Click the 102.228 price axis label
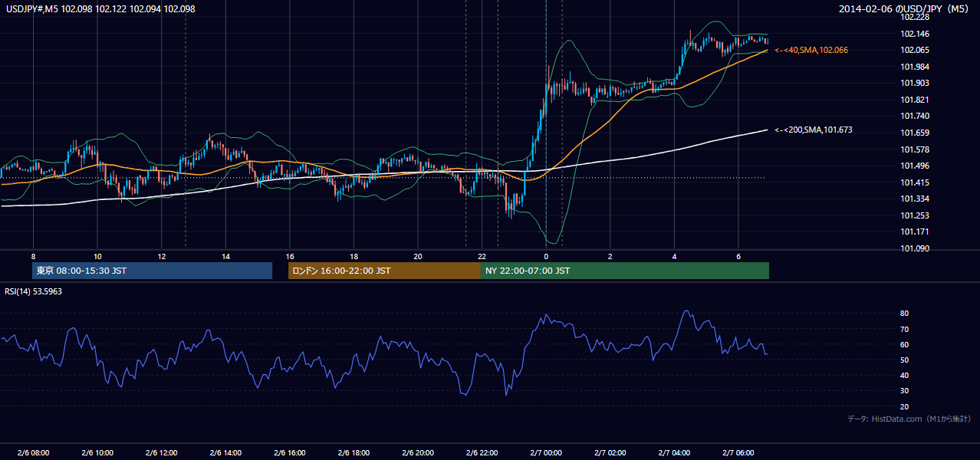This screenshot has width=980, height=460. pyautogui.click(x=915, y=17)
